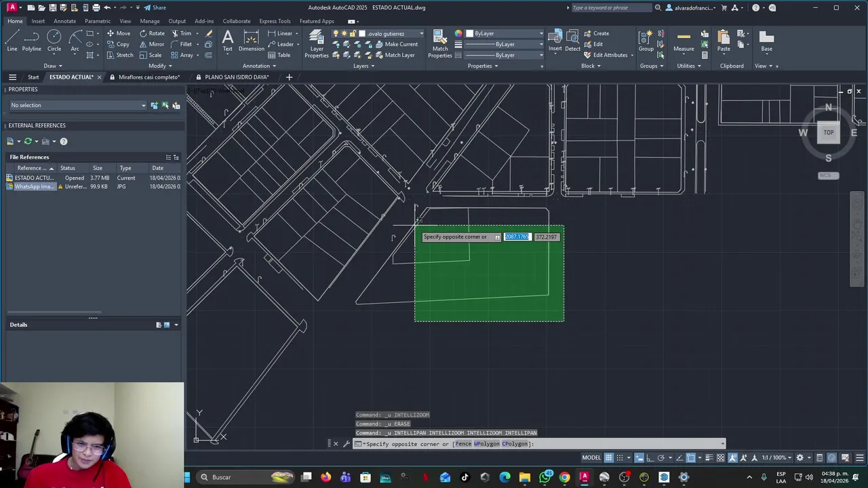The image size is (868, 488).
Task: Click the MODEL space button
Action: pyautogui.click(x=591, y=457)
